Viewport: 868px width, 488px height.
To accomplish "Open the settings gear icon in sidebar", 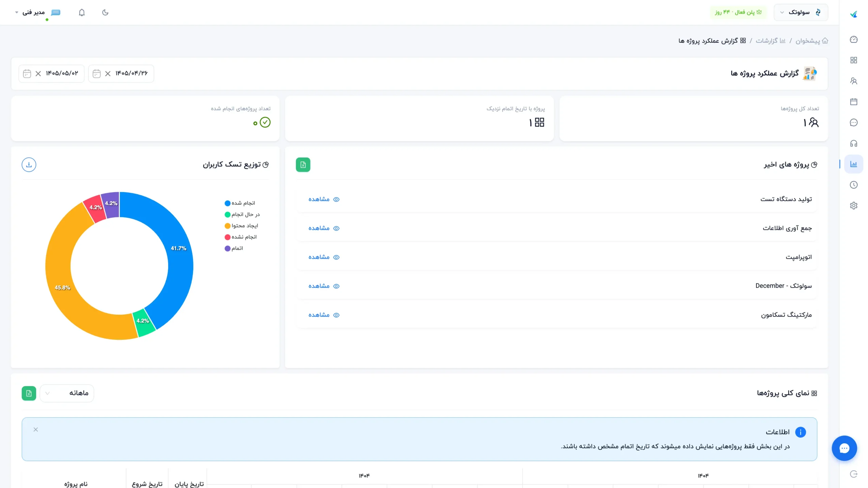I will [x=853, y=206].
